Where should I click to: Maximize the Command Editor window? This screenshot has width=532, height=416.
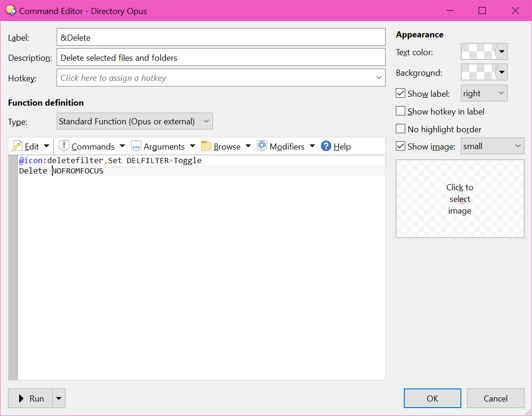point(482,10)
